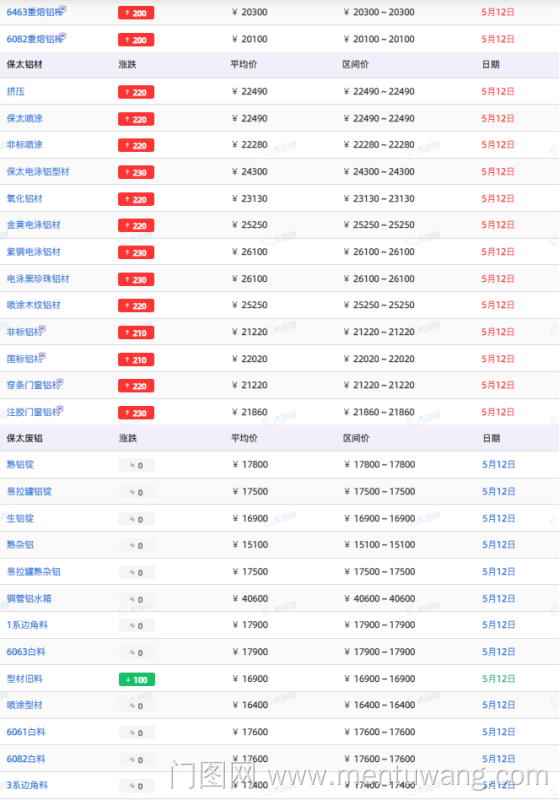
Task: Select the 金黄电泳铝材 link
Action: 34,225
